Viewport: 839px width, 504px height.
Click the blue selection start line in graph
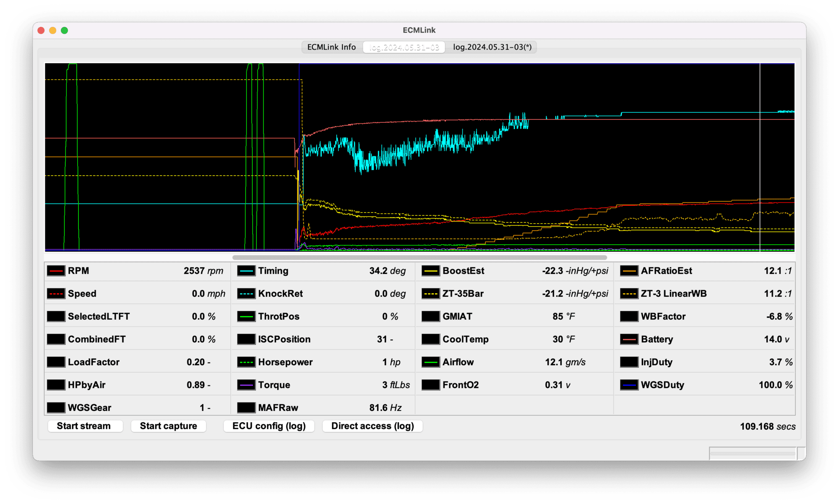[x=299, y=157]
